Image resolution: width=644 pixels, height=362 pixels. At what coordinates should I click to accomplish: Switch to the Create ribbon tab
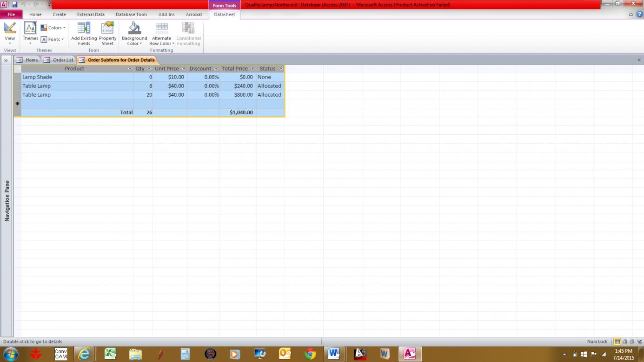tap(60, 14)
